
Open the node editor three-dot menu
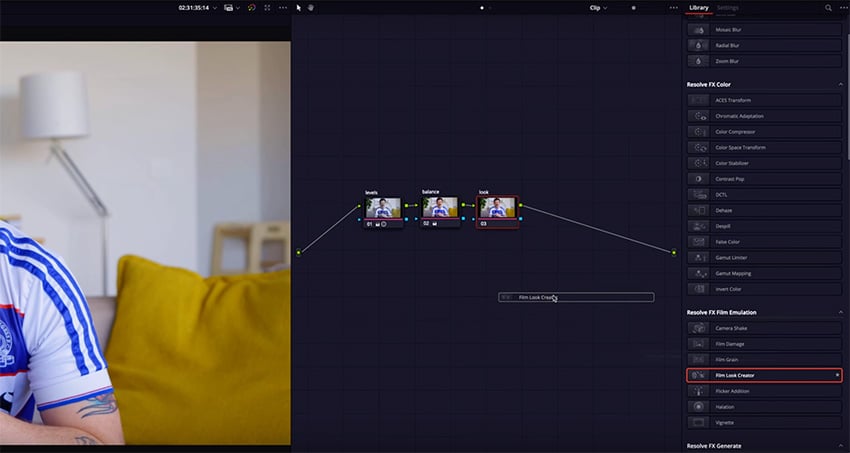coord(673,8)
